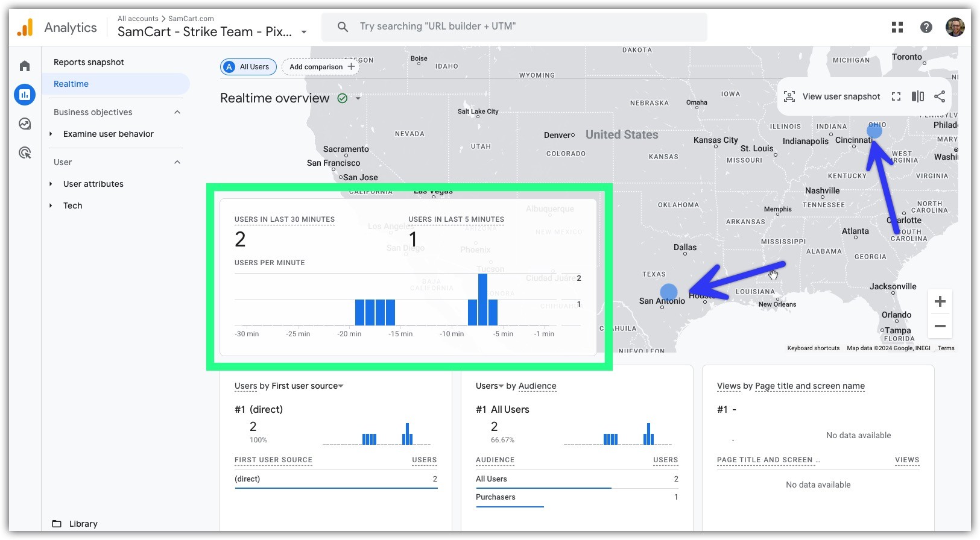The image size is (980, 540).
Task: Click the PAGE TITLE AND SCREEN header
Action: pos(768,460)
